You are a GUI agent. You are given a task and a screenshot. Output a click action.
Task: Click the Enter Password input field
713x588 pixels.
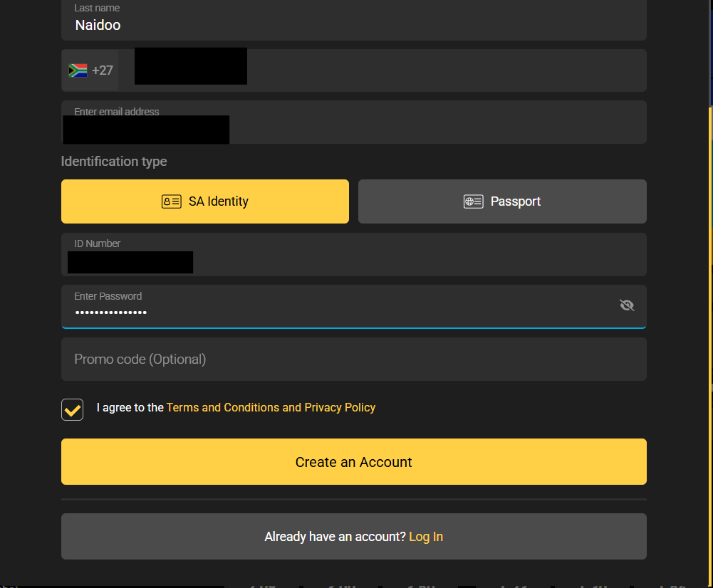[321, 306]
